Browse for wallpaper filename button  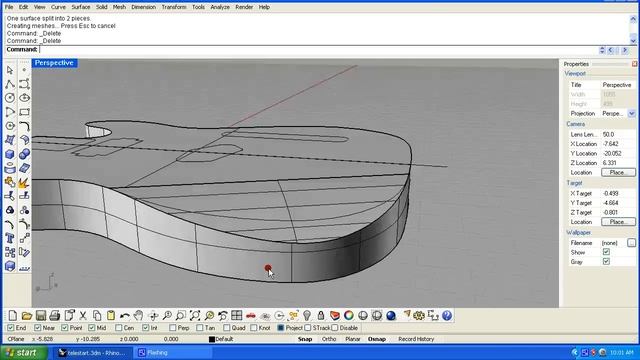631,243
